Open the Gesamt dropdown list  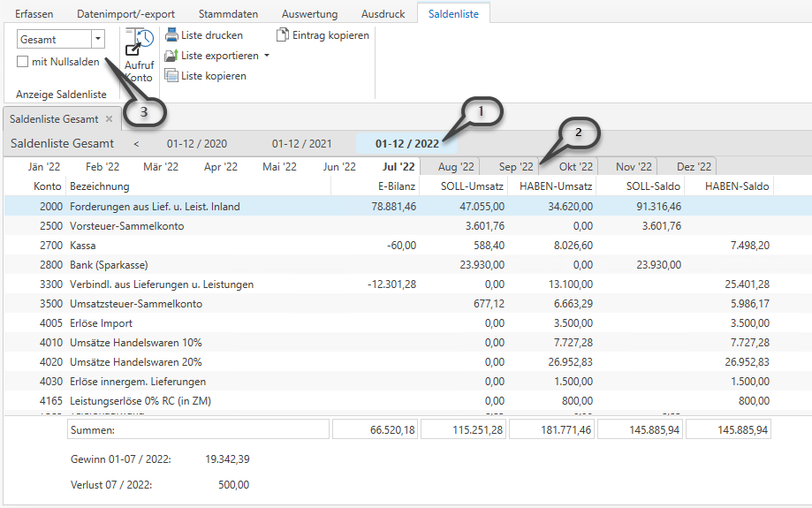97,40
